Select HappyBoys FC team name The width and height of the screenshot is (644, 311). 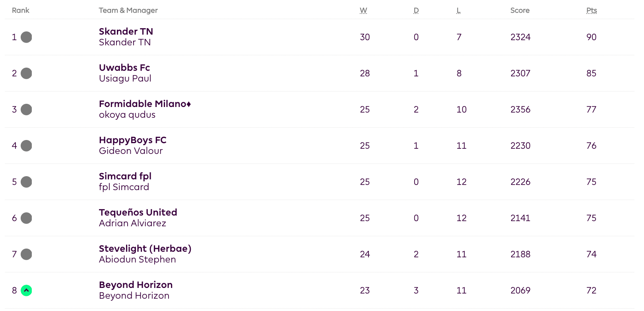click(x=133, y=140)
